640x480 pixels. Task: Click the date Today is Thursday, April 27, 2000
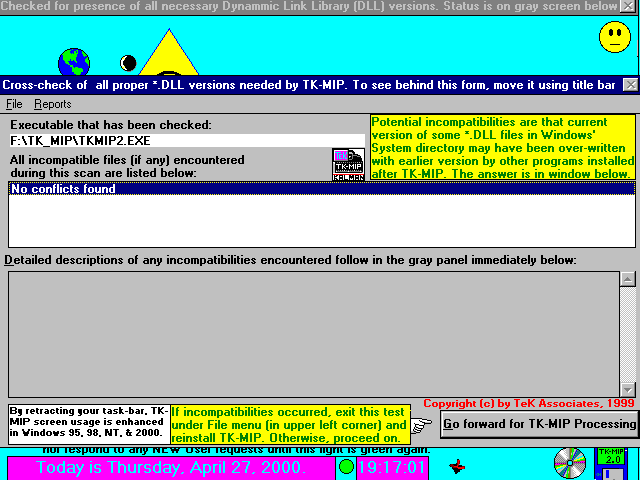pyautogui.click(x=171, y=467)
